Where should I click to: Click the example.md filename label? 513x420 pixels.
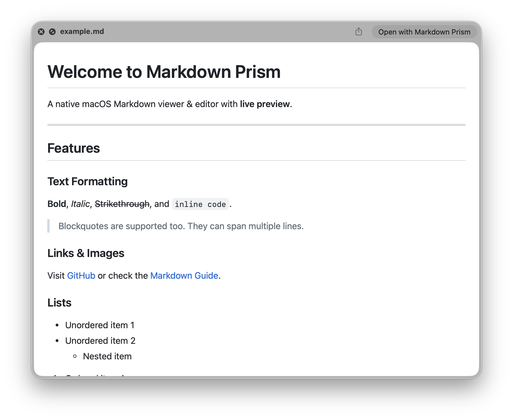pos(82,31)
